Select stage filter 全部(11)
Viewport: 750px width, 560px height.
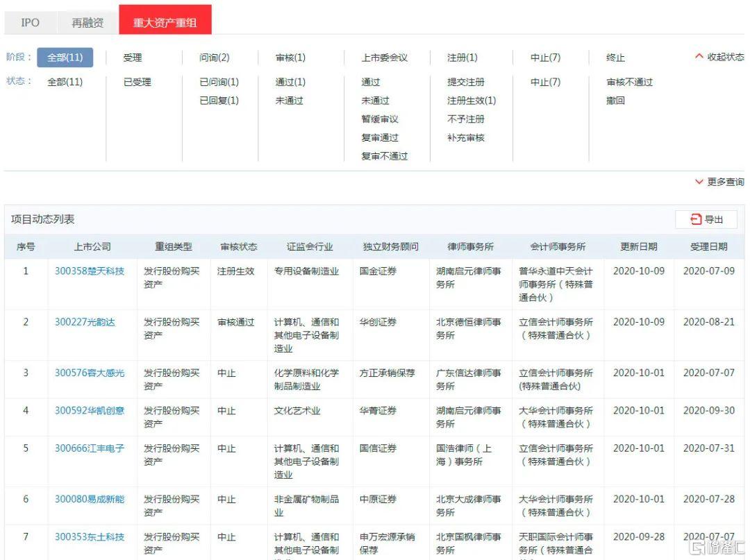point(65,58)
